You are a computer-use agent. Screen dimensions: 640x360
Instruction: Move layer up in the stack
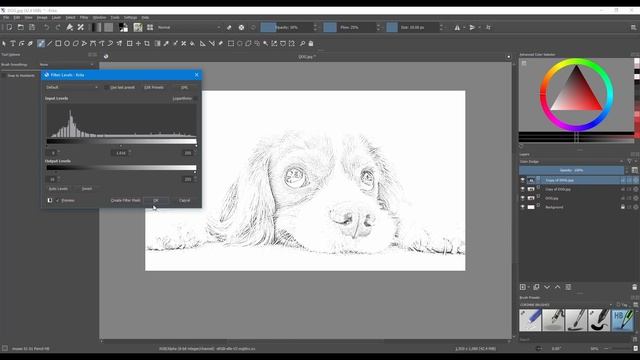[558, 287]
